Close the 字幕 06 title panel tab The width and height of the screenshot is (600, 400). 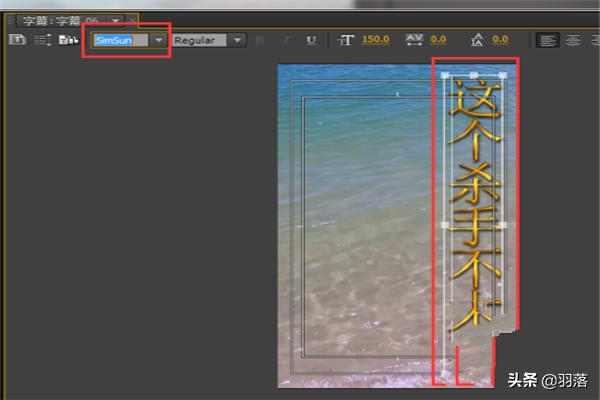[132, 21]
